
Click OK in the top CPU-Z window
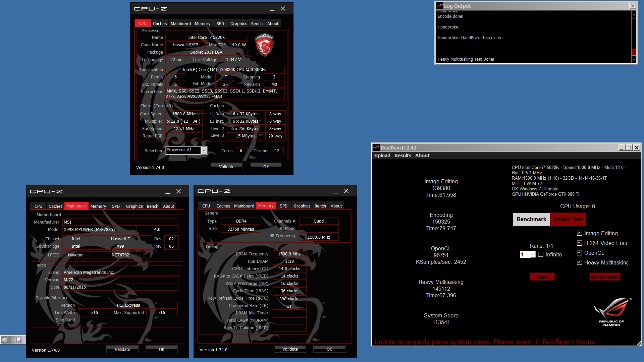coord(266,167)
